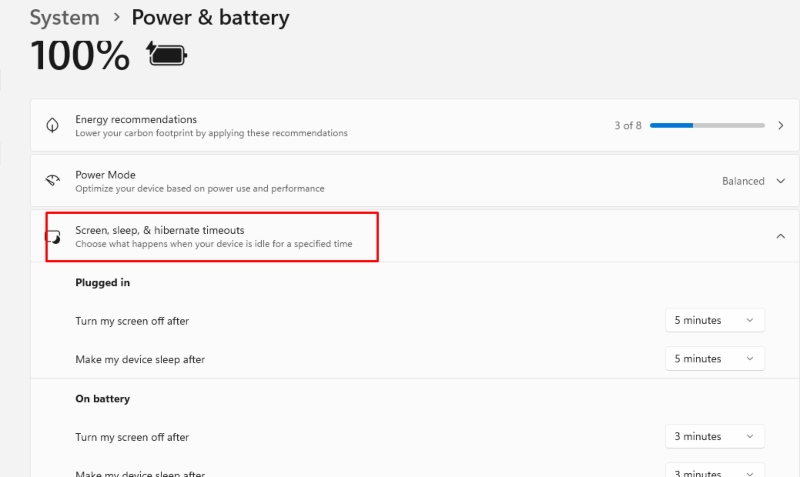
Task: Click the Power Mode gauge icon
Action: tap(53, 180)
